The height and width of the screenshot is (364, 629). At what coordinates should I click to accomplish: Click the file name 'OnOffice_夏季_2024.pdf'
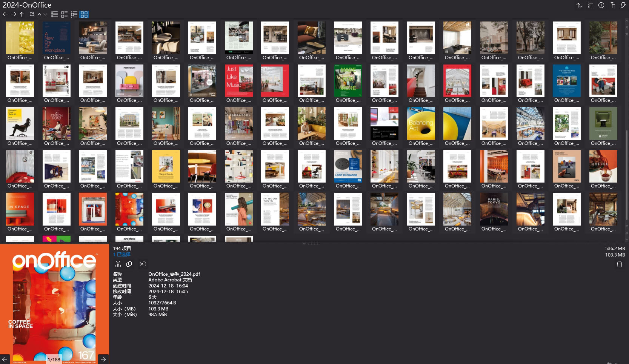coord(174,274)
